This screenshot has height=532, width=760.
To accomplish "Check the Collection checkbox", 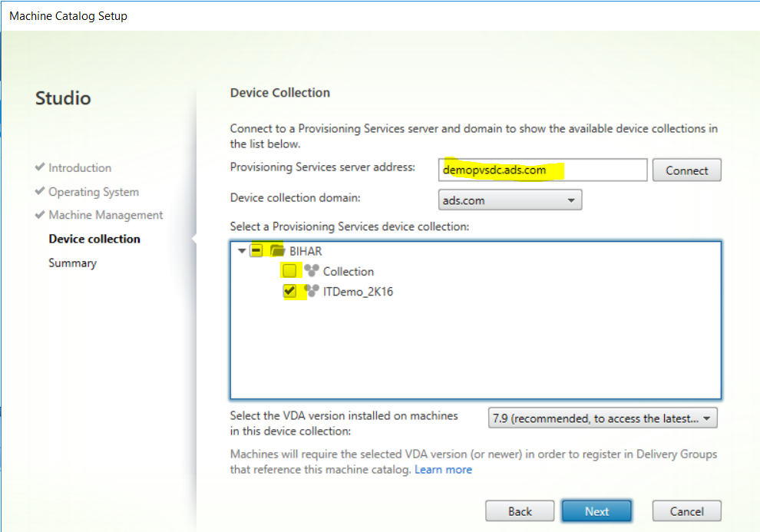I will coord(289,270).
